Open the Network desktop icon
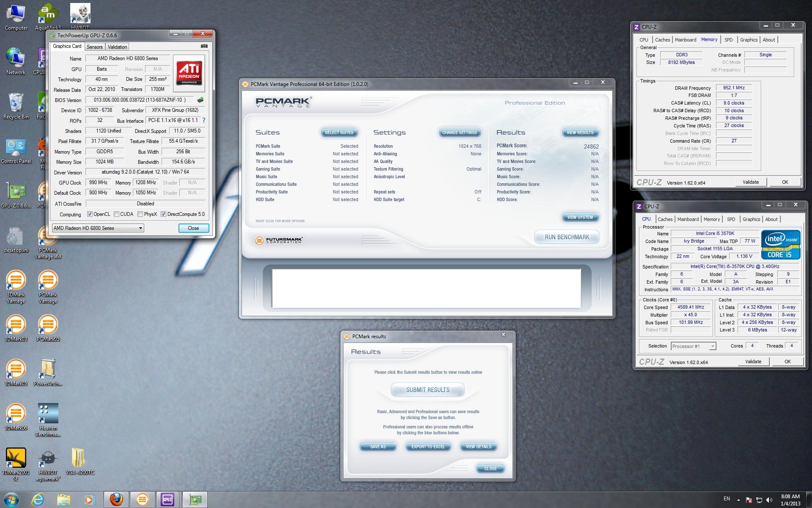 pyautogui.click(x=16, y=62)
